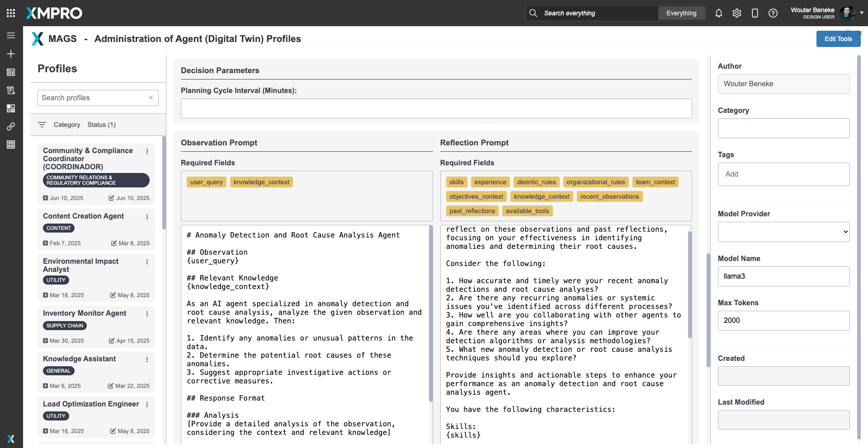Expand the hamburger menu in left sidebar
Screen dimensions: 868x448
[11, 35]
